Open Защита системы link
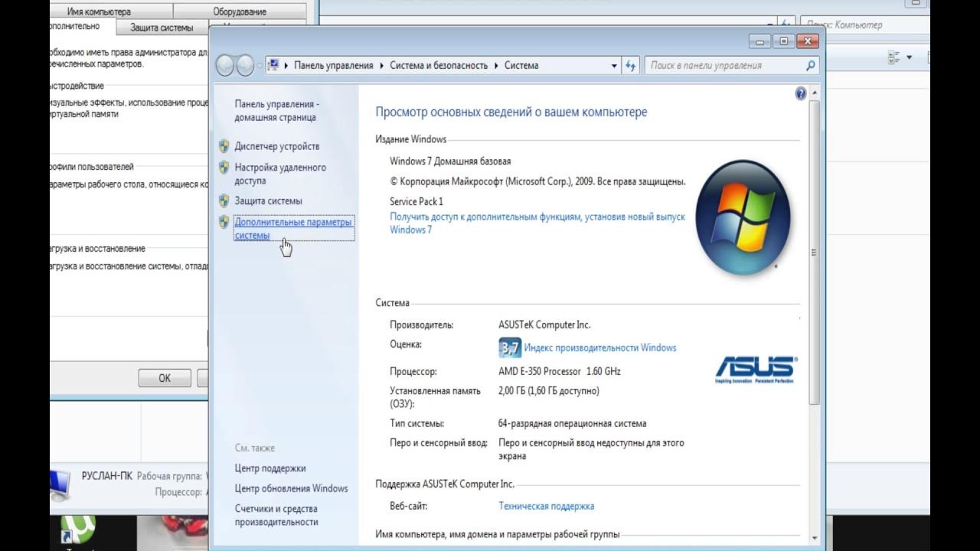The image size is (980, 551). tap(269, 201)
